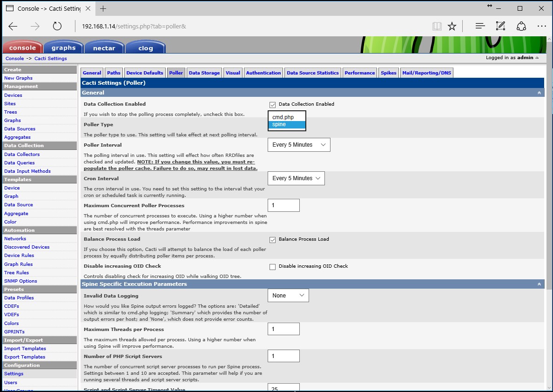
Task: Click the Create sidebar section header
Action: (x=40, y=69)
